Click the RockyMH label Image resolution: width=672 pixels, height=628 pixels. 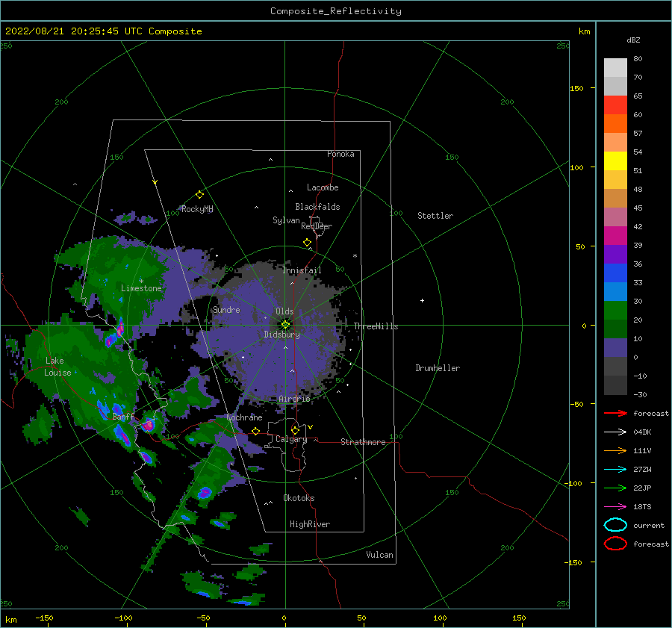click(x=197, y=209)
